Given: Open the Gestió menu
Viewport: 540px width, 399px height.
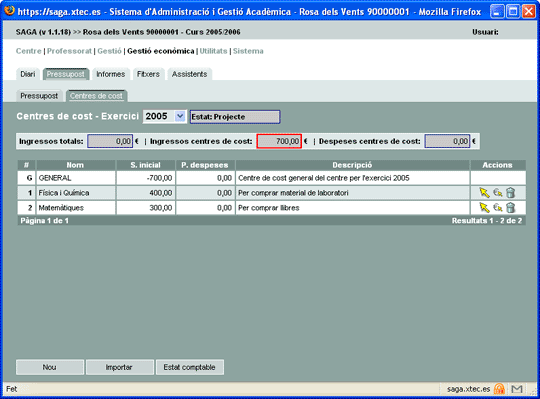Looking at the screenshot, I should click(109, 51).
